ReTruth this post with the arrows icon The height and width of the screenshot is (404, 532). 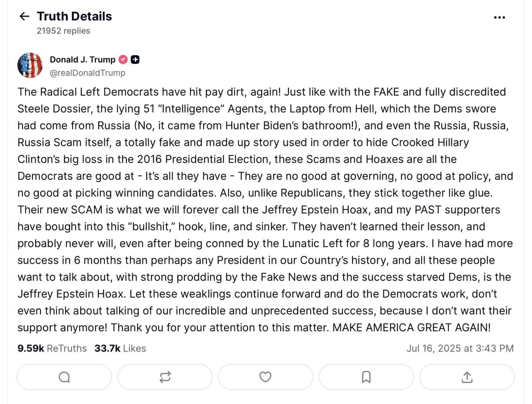pos(165,377)
